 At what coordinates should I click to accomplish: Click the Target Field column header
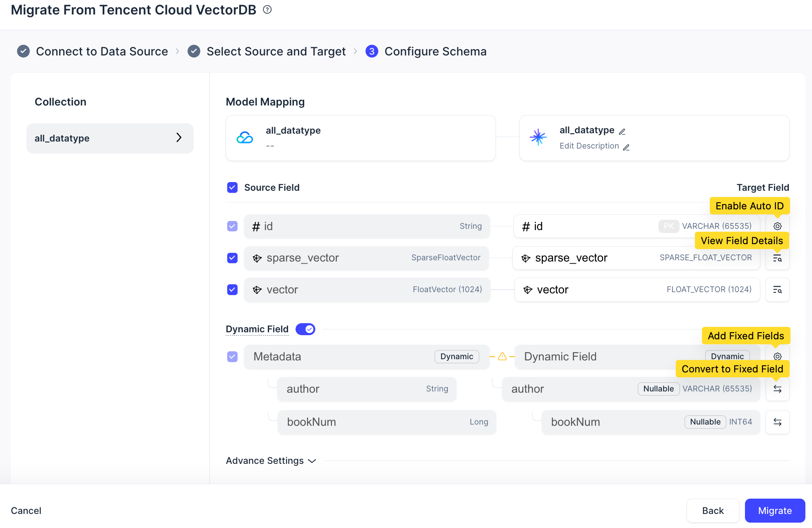763,187
